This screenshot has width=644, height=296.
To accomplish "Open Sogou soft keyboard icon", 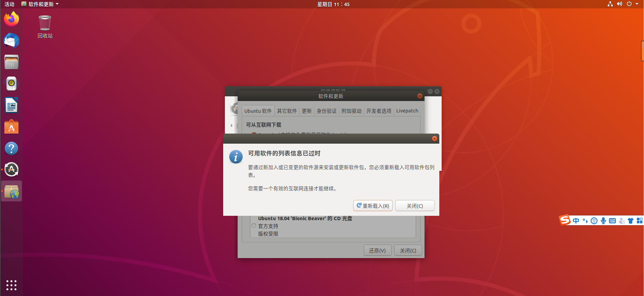I will 612,220.
